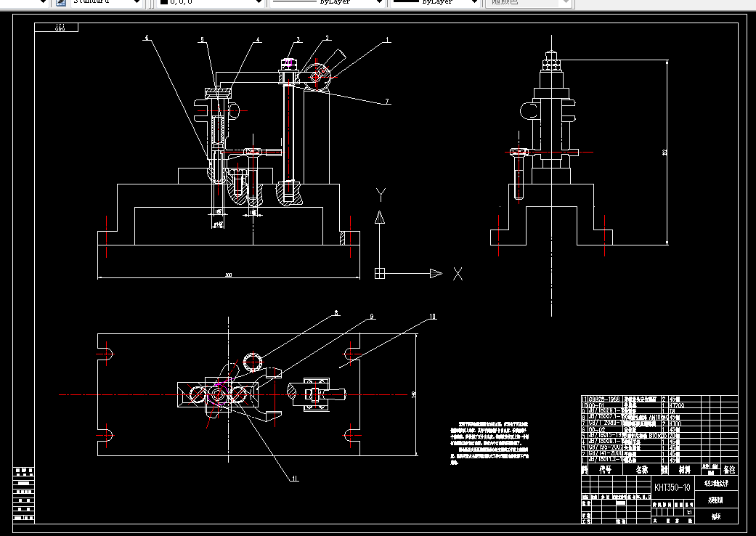
Task: Click the KHT350-10 title block text
Action: click(672, 487)
